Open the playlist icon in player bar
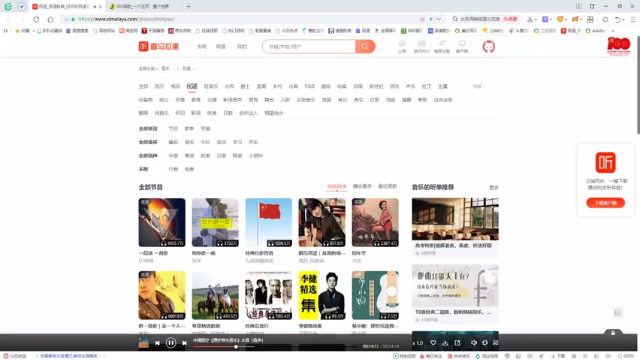Screen dimensions: 640x360 tap(495, 343)
